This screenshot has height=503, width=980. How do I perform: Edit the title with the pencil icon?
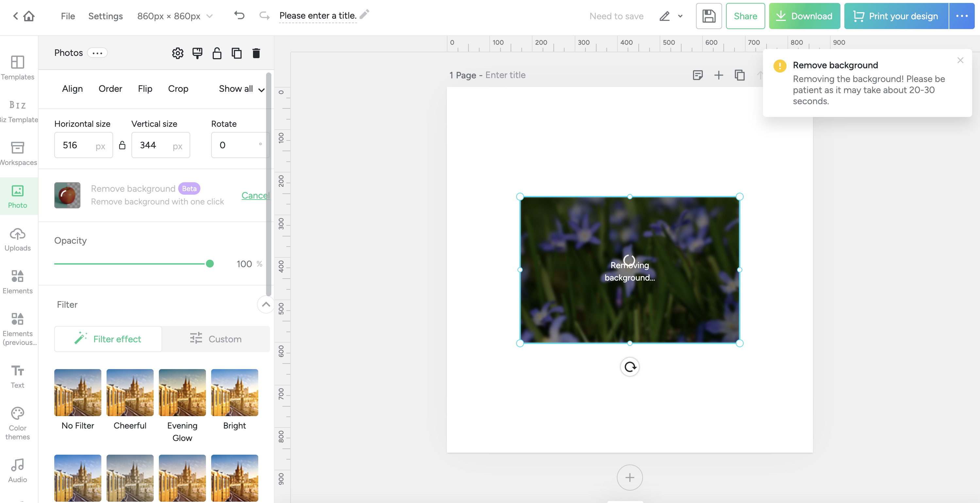tap(364, 14)
